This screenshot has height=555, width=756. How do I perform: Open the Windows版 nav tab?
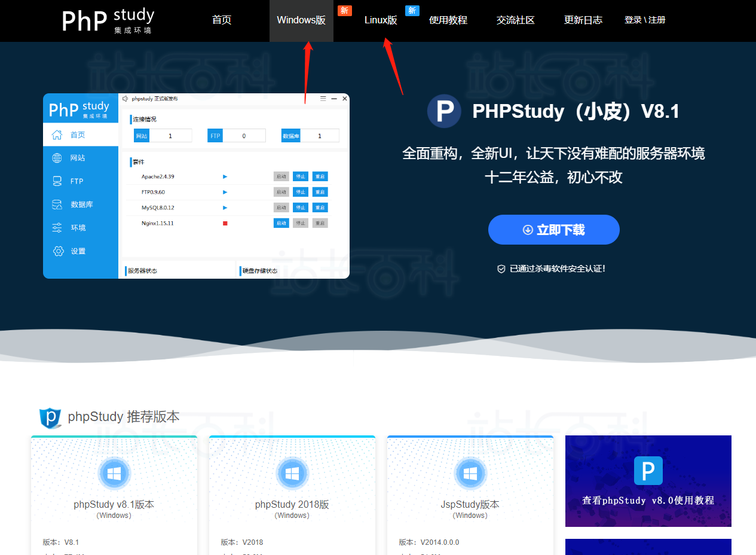(301, 20)
